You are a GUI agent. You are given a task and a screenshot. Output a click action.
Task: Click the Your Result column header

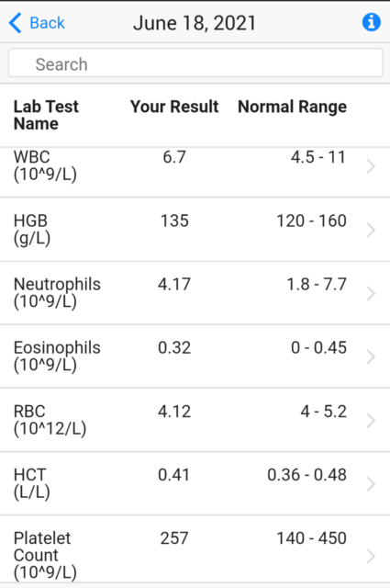[x=174, y=107]
